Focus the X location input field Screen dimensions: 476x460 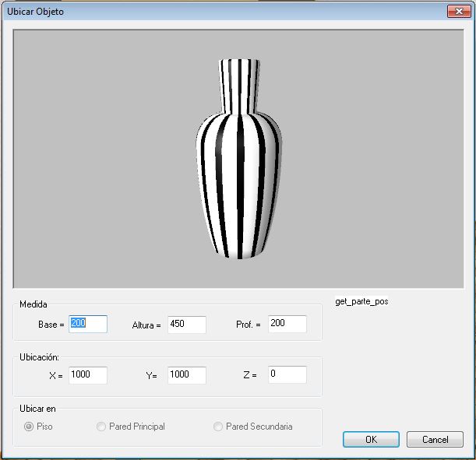tap(88, 375)
